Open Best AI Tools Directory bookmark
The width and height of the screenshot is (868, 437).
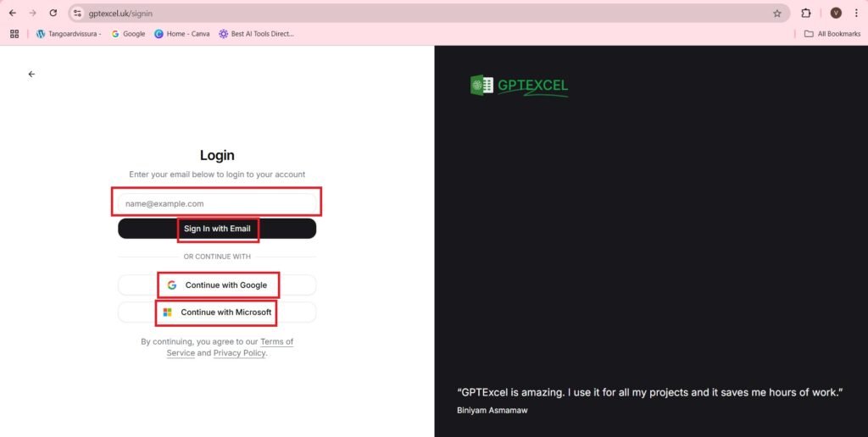click(x=256, y=34)
